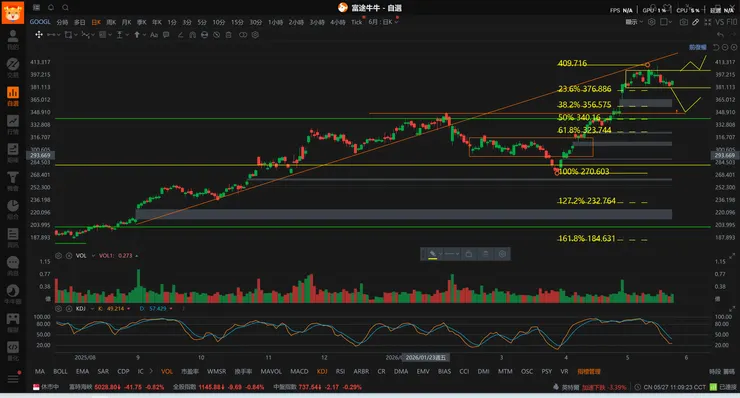The height and width of the screenshot is (398, 740).
Task: Click the fullscreen expand chart icon
Action: [707, 22]
